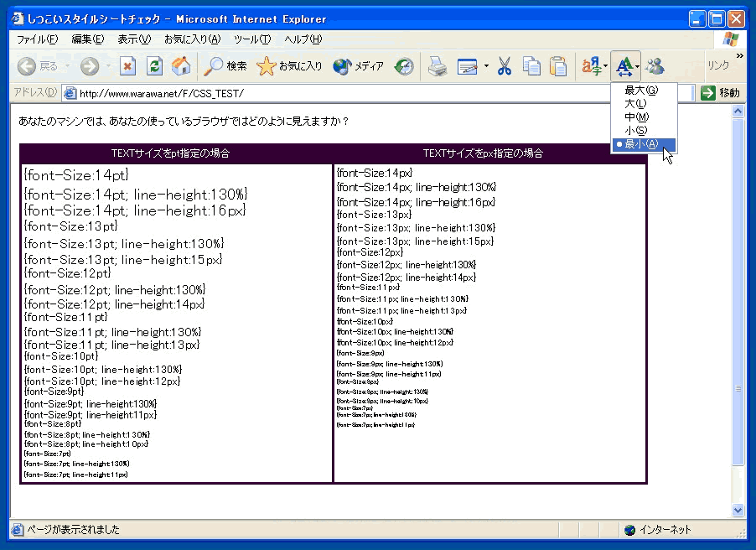
Task: Expand the Edit button dropdown arrow
Action: pyautogui.click(x=486, y=66)
